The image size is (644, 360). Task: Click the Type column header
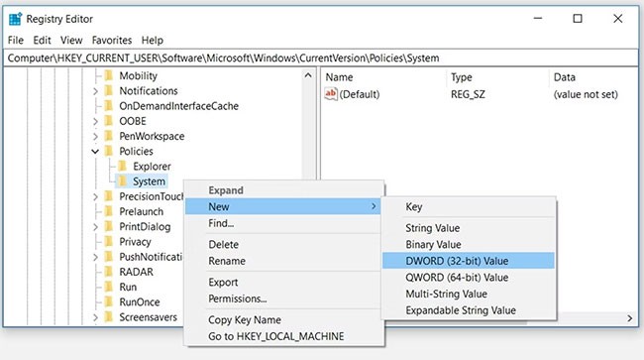pos(497,77)
